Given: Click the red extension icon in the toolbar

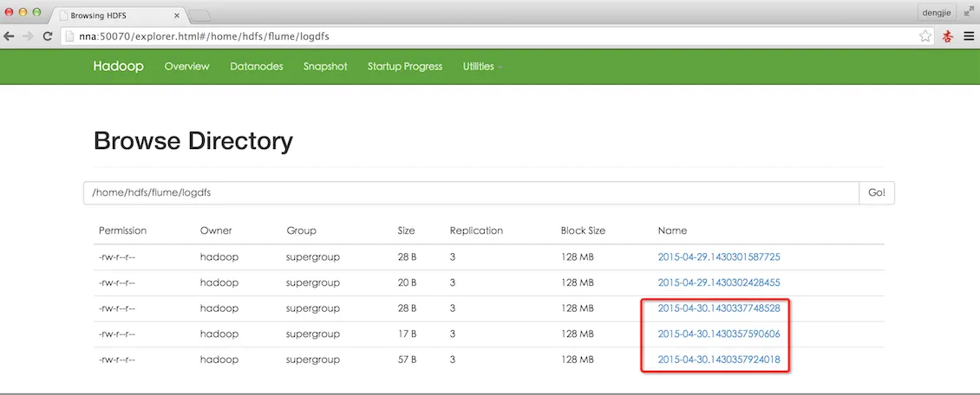Looking at the screenshot, I should [948, 36].
